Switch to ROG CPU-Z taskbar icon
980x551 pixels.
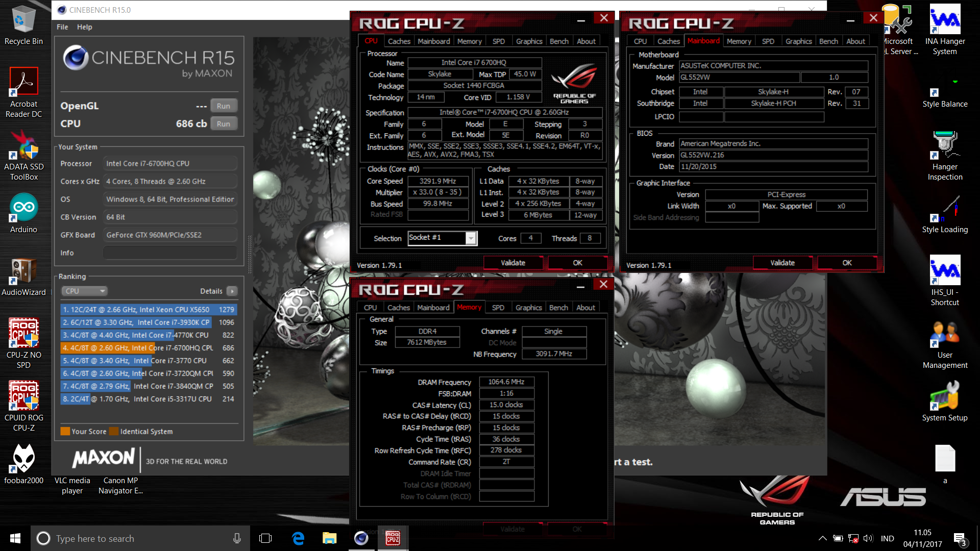[x=393, y=538]
